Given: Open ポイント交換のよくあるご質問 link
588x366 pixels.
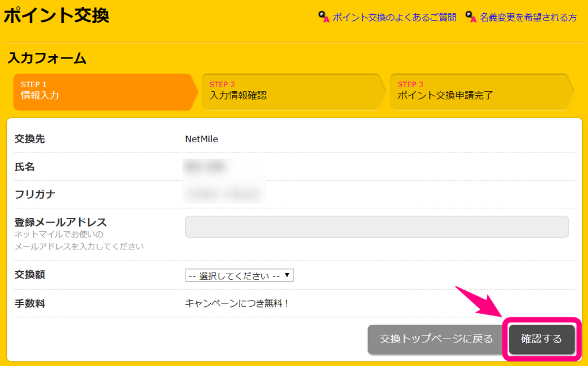Looking at the screenshot, I should 394,17.
